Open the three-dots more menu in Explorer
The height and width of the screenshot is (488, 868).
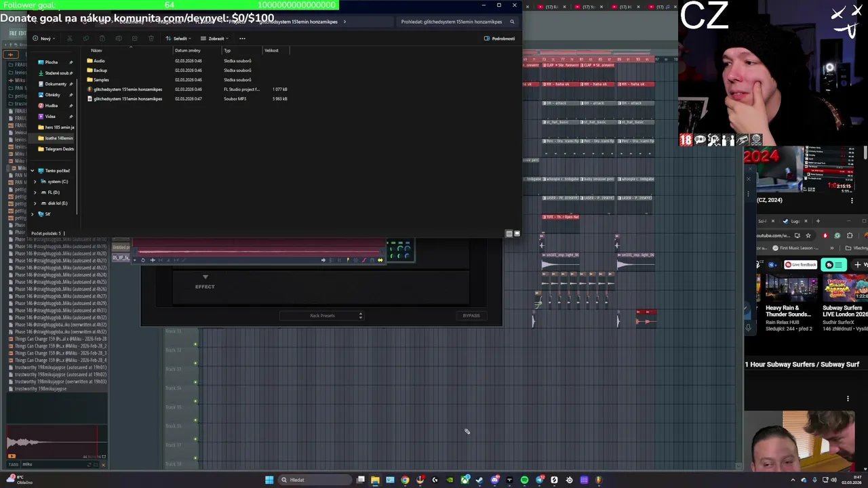coord(242,39)
